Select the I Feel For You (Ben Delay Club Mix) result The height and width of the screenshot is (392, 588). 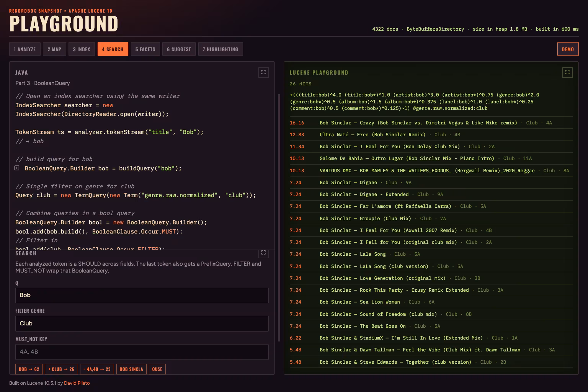(431, 147)
